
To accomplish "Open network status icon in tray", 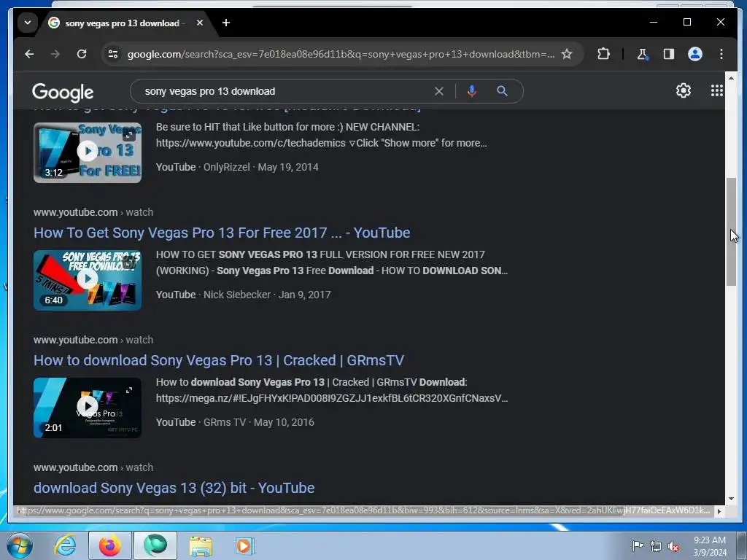I will (656, 546).
